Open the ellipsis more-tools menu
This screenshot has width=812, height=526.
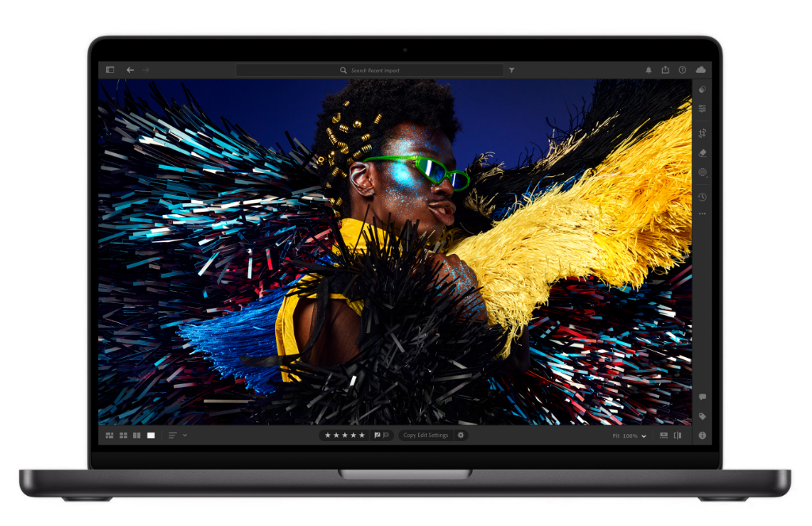coord(702,213)
